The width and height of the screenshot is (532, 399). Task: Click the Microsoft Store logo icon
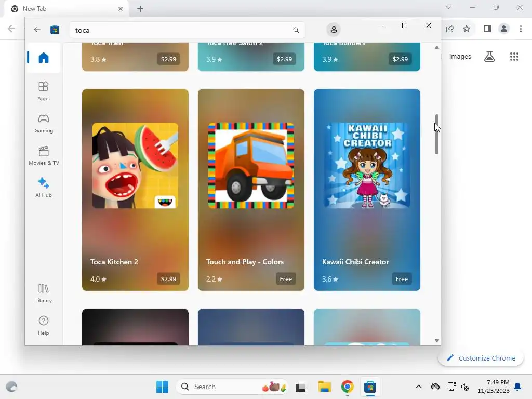[x=55, y=30]
